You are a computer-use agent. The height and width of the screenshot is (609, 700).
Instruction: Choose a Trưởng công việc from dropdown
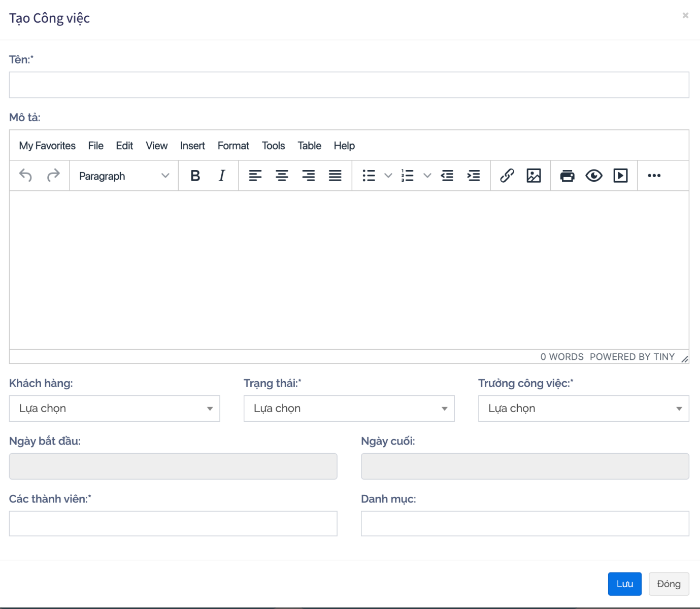point(583,409)
